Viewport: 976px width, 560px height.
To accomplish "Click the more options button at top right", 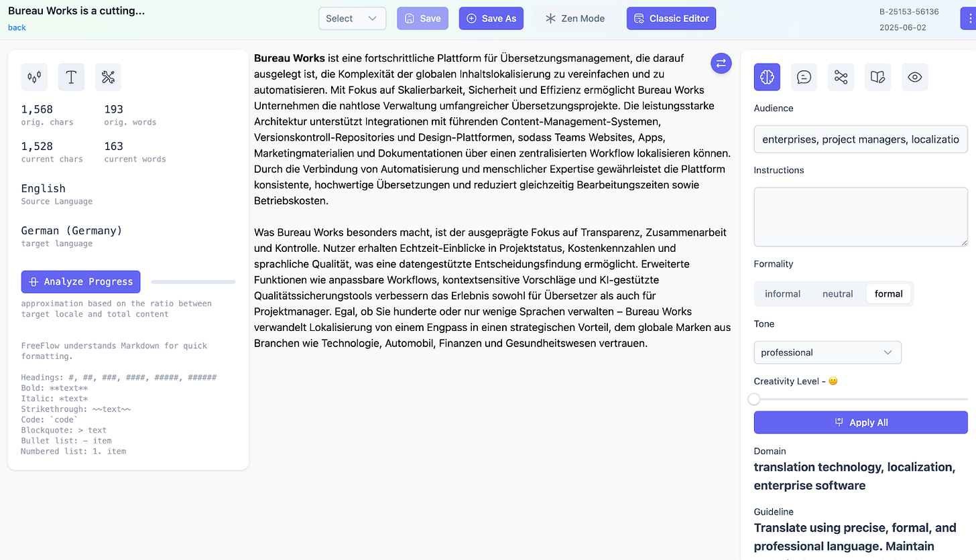I will (x=968, y=18).
